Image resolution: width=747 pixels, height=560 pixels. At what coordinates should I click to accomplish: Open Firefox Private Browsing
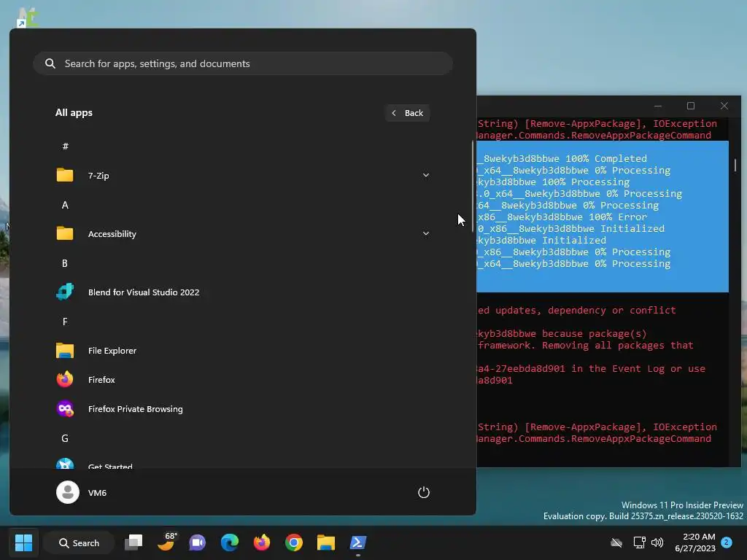(243, 408)
